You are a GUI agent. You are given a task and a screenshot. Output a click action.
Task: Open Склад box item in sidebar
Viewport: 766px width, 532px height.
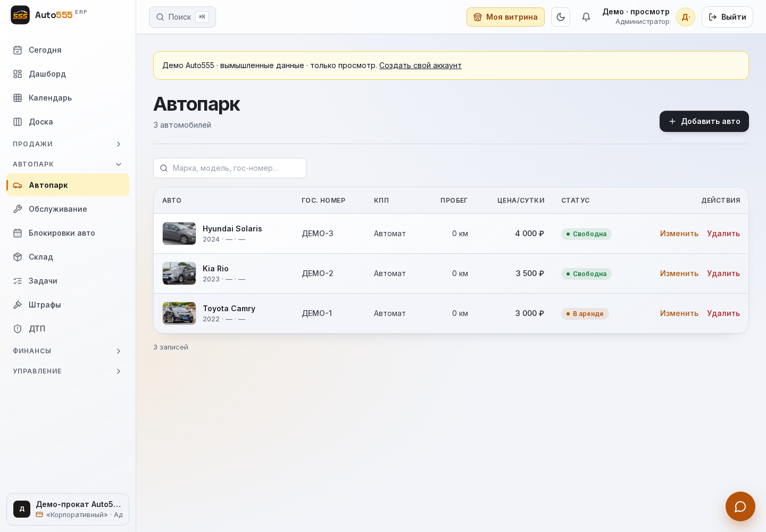(x=68, y=257)
